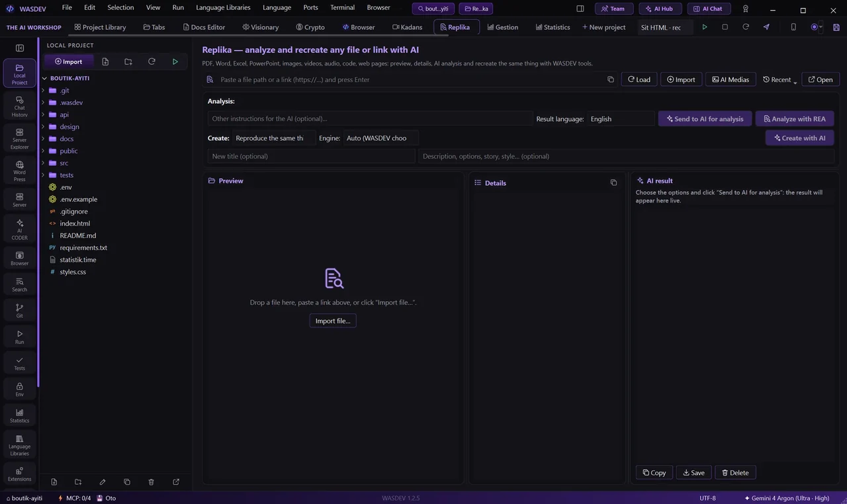847x504 pixels.
Task: Click Analyze with REA button
Action: (795, 119)
